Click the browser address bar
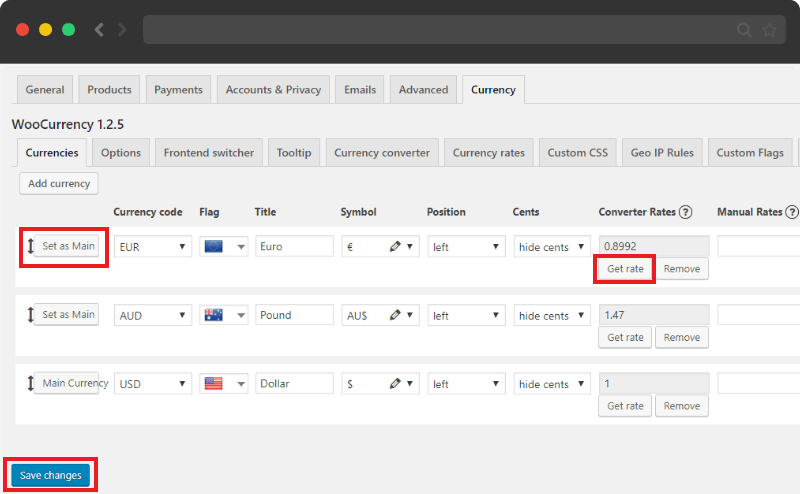Screen dimensions: 800x494 464,30
